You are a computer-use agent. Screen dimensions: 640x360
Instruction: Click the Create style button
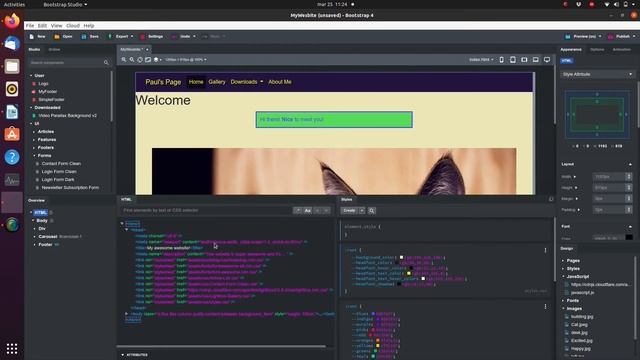click(349, 211)
